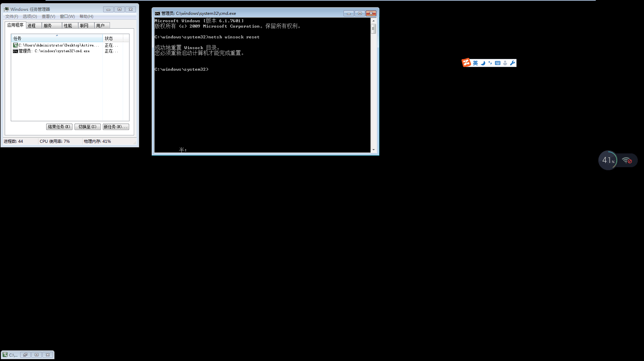644x361 pixels.
Task: Switch to the 性能 tab
Action: (x=70, y=26)
